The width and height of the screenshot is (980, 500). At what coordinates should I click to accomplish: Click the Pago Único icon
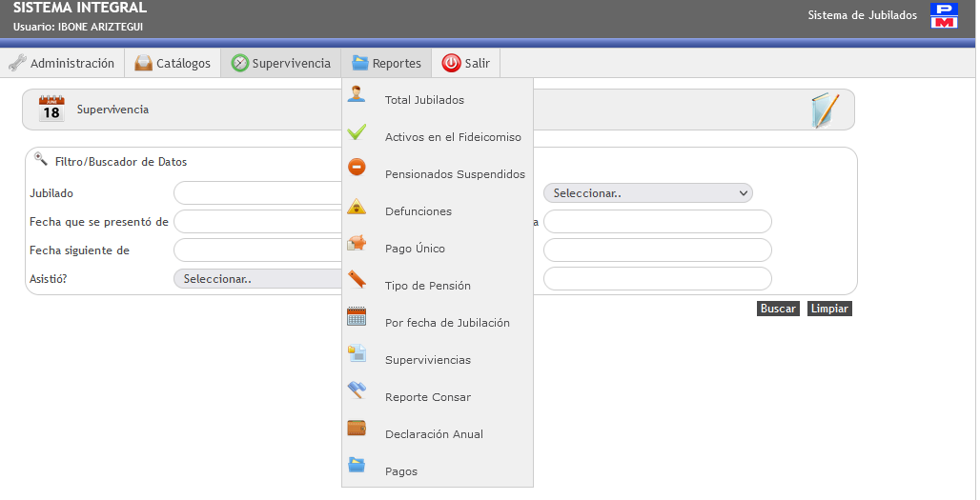357,243
